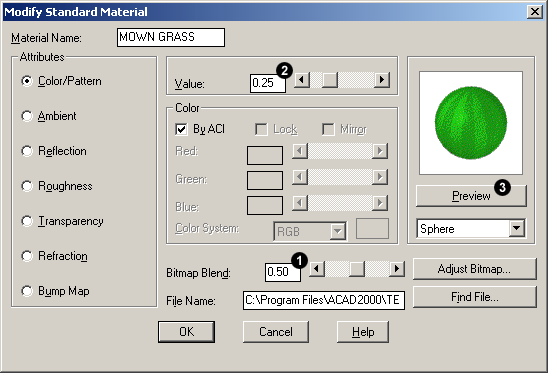
Task: Increase Value with the right arrow
Action: [x=382, y=80]
